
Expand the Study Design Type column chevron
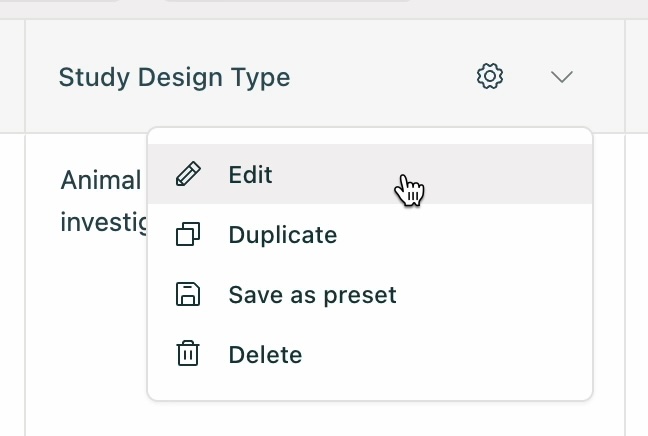point(562,77)
